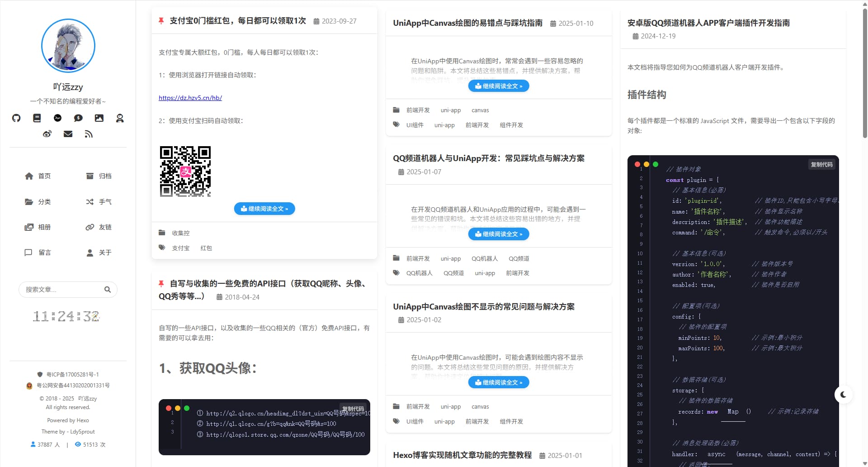Image resolution: width=868 pixels, height=467 pixels.
Task: Click the 搜索文章 search input field
Action: [61, 290]
